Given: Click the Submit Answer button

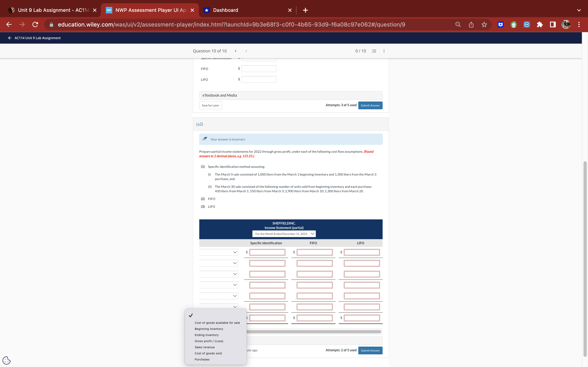Looking at the screenshot, I should (x=370, y=105).
